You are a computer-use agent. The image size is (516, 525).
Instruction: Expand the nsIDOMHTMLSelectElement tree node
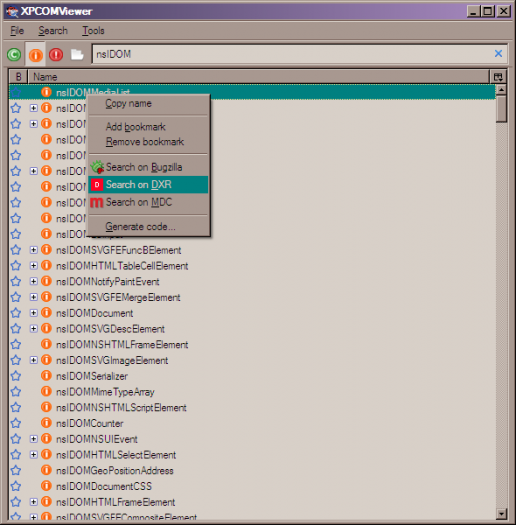pos(33,455)
